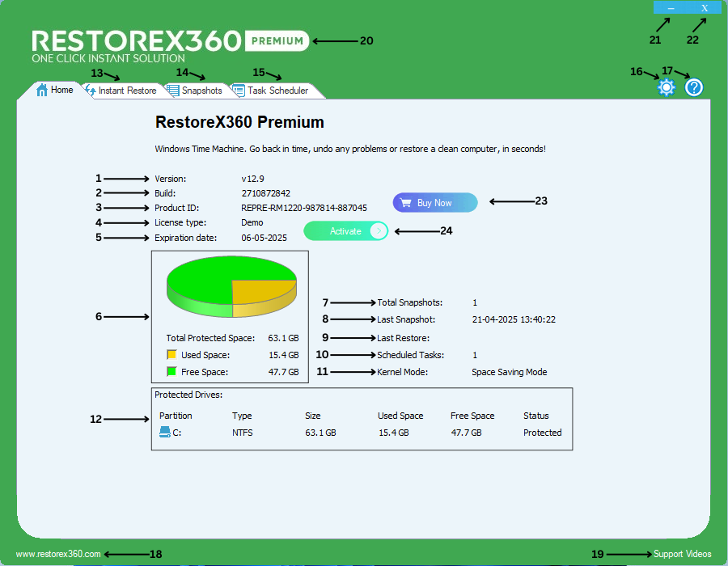The width and height of the screenshot is (728, 566).
Task: Click the shopping cart icon on Buy Now
Action: point(406,203)
